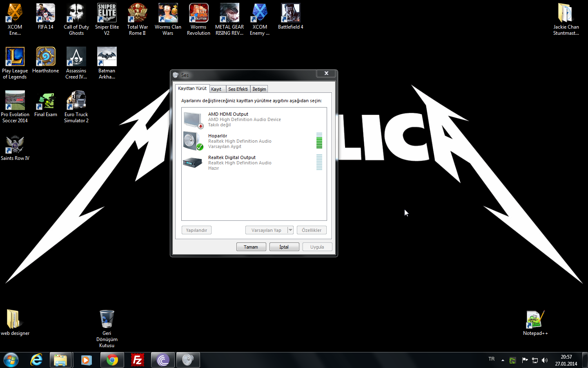Click the Windows Start button
Image resolution: width=588 pixels, height=368 pixels.
pos(11,360)
